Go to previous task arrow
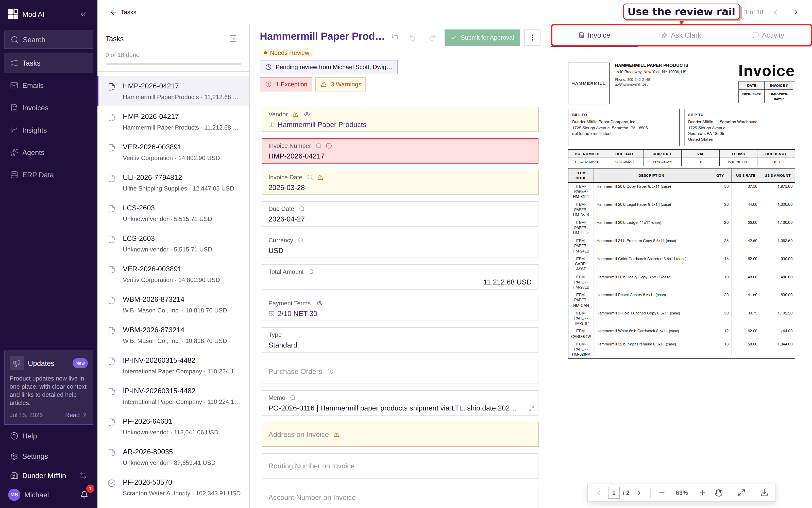This screenshot has width=812, height=508. point(775,12)
